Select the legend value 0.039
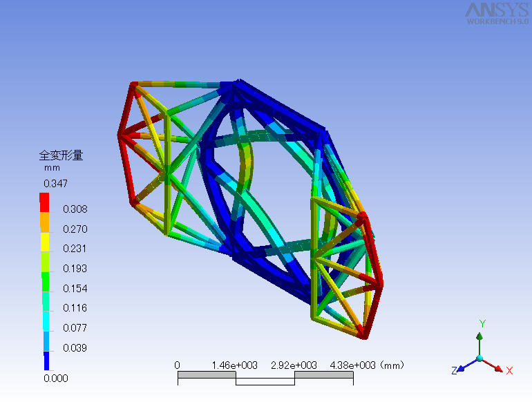 coord(75,348)
